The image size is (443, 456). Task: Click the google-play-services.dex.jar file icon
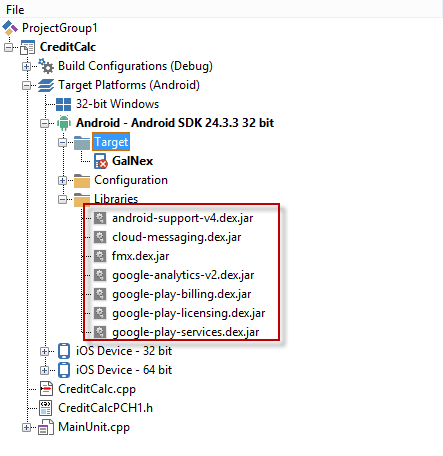[x=100, y=332]
